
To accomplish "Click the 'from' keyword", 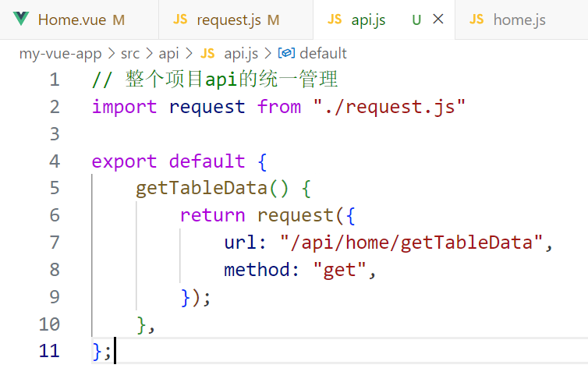I will [279, 107].
